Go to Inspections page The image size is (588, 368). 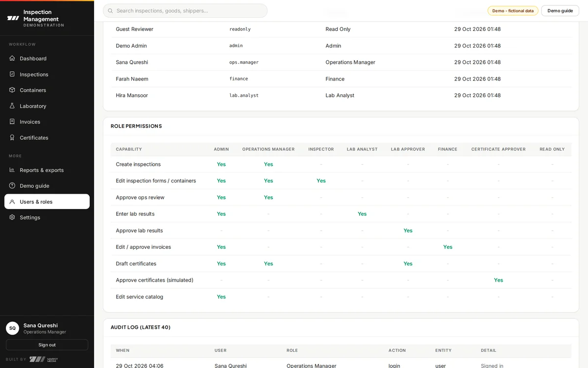[x=47, y=74]
